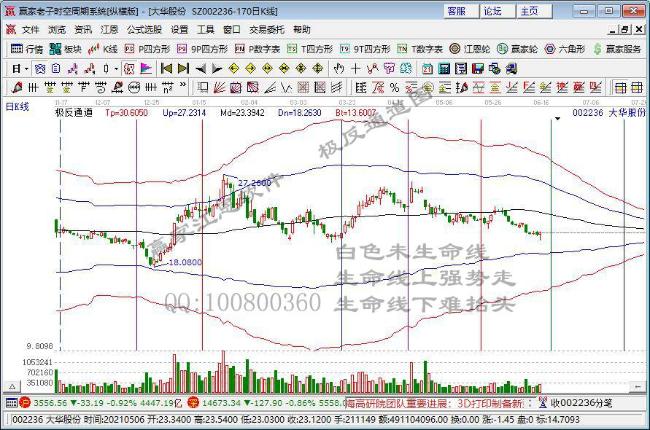Open the candlestick style dropdown arrow
Screen dimensions: 650x430
coord(116,69)
